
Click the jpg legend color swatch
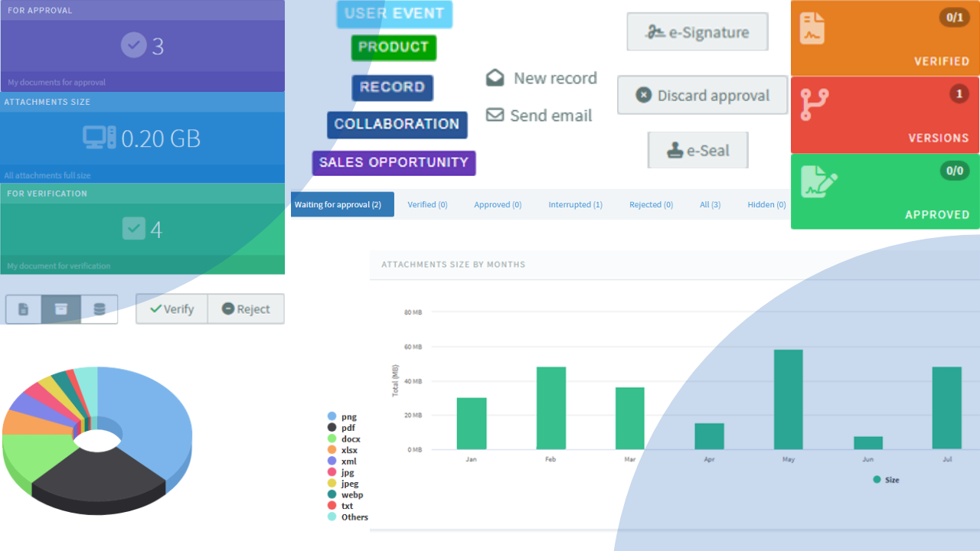pos(332,472)
